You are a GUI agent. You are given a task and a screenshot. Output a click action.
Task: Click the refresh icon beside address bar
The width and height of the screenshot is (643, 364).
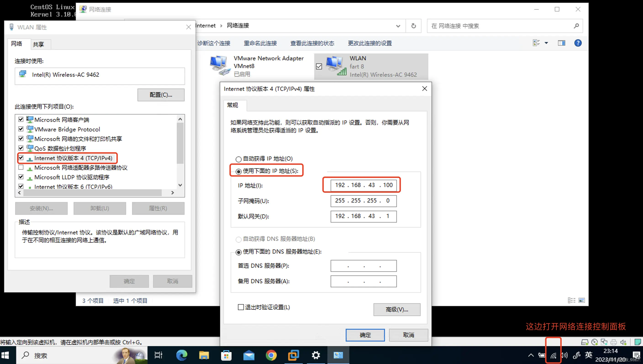tap(414, 26)
